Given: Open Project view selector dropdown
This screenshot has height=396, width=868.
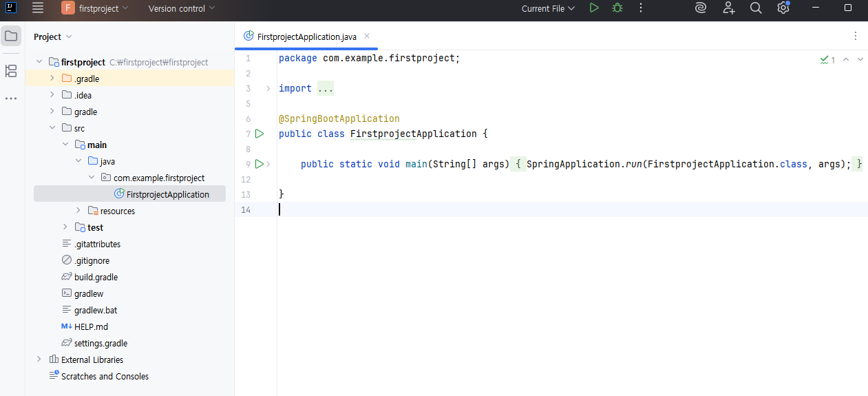Looking at the screenshot, I should (x=53, y=37).
